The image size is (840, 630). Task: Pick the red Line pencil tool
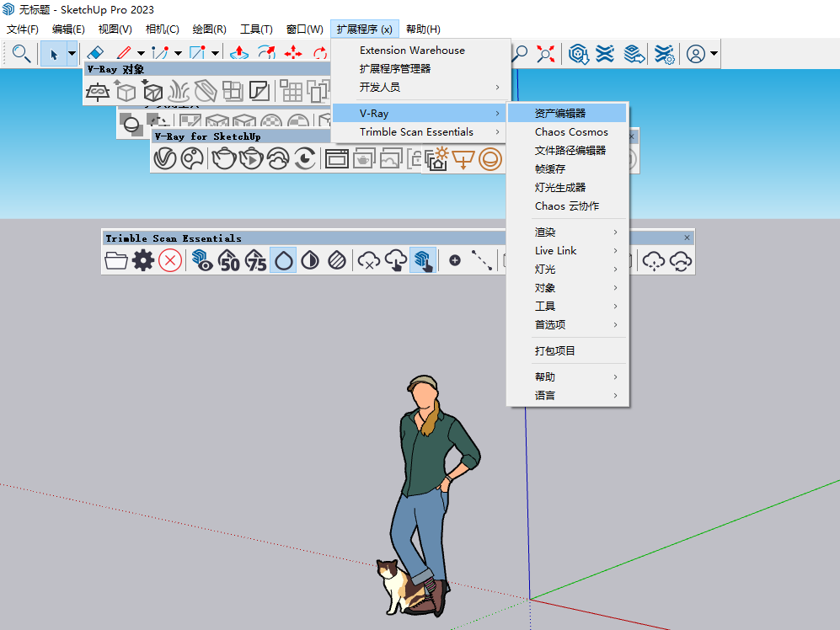click(x=124, y=53)
